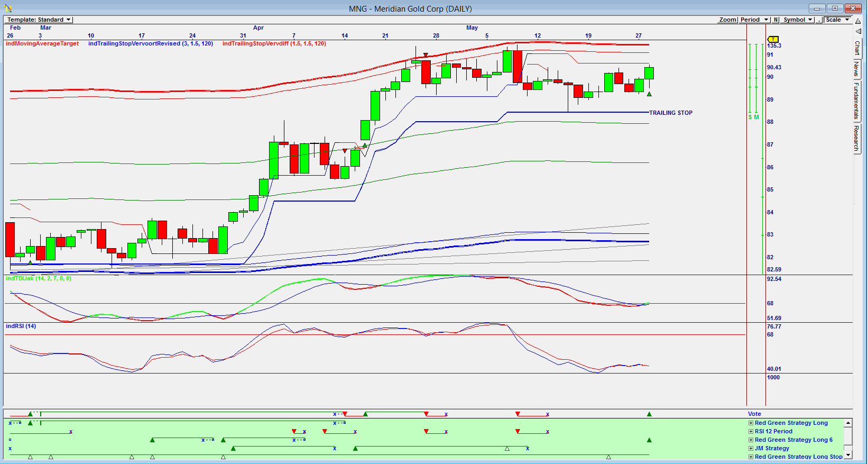Open the Symbol dropdown
Viewport: 868px width, 464px height.
pyautogui.click(x=798, y=20)
